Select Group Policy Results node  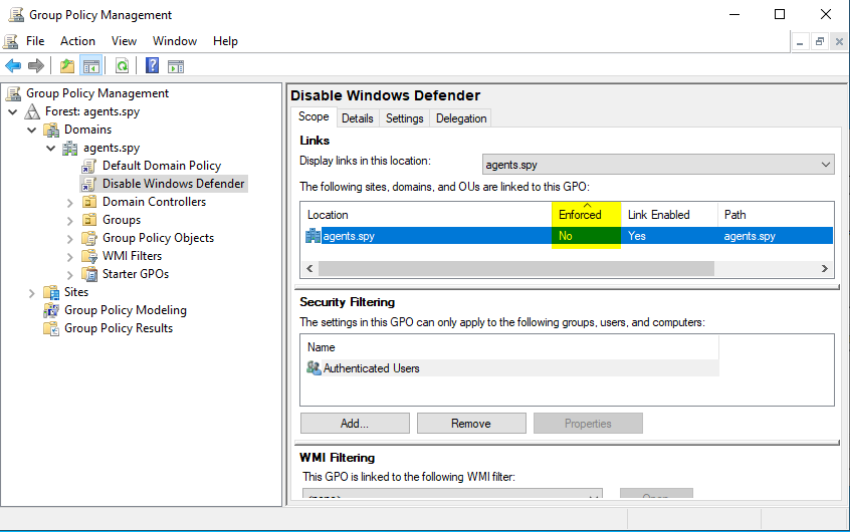click(118, 328)
